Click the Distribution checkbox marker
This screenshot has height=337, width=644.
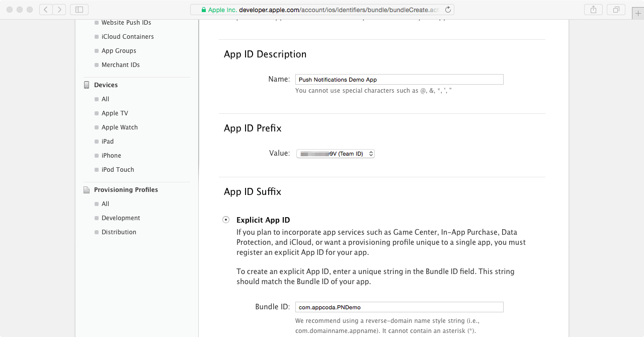coord(97,232)
